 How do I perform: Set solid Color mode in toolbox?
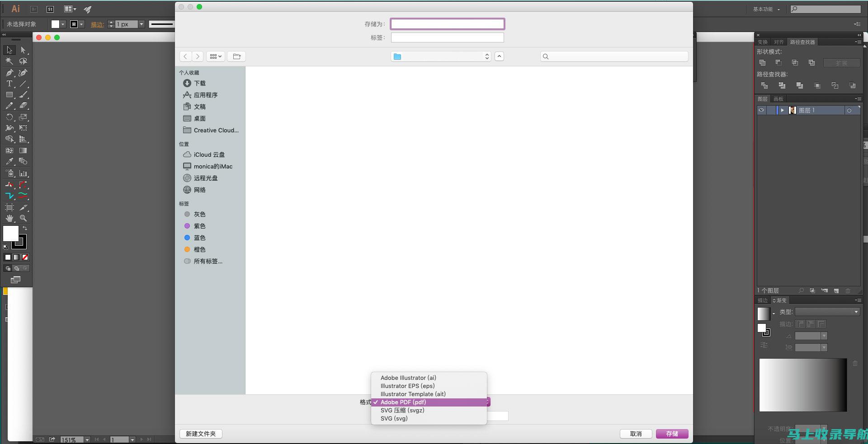pos(8,257)
